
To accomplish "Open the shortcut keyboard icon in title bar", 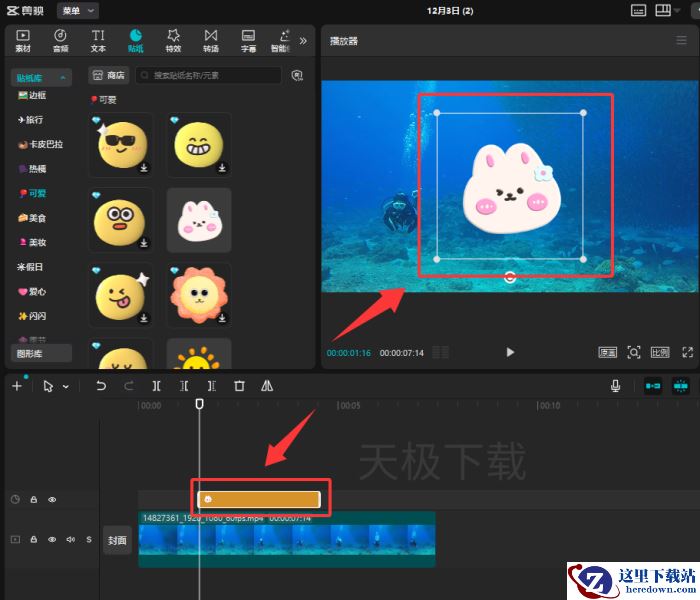I will pos(638,10).
